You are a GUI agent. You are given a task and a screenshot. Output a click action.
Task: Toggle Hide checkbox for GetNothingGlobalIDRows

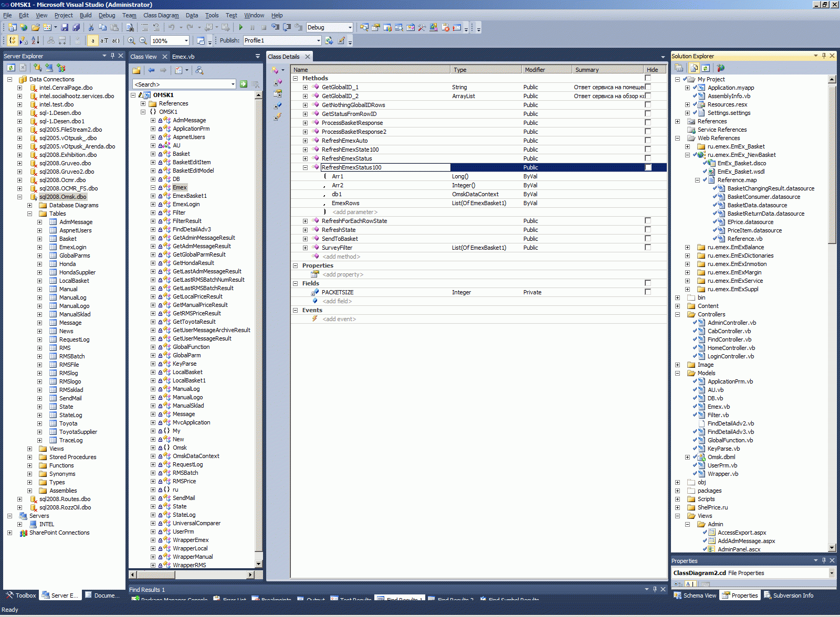(648, 105)
